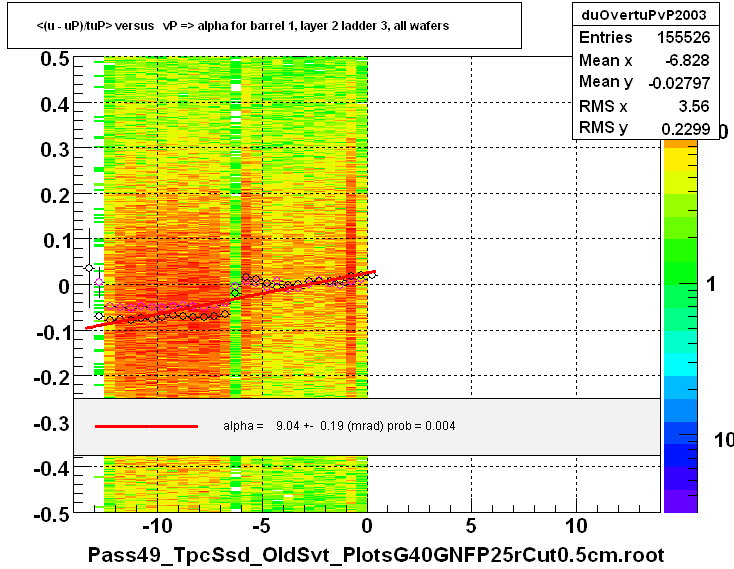Select the Mean y -0.02797 row
The image size is (734, 569).
(x=645, y=82)
